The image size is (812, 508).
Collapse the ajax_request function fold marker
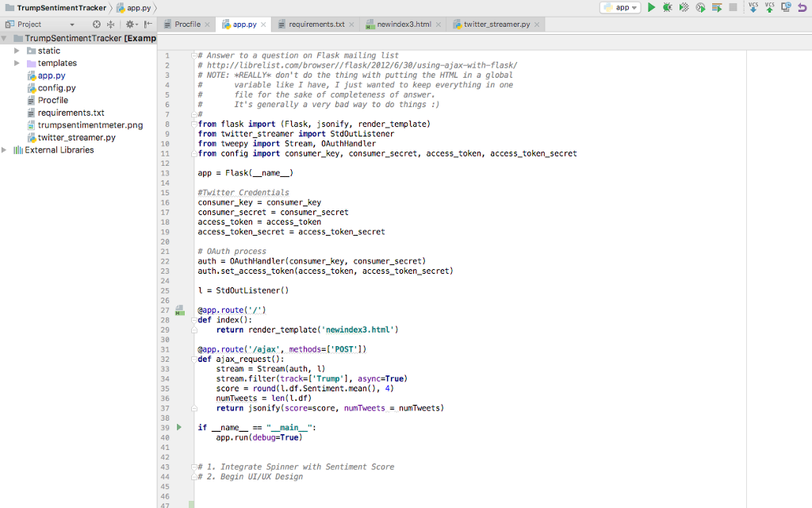point(193,360)
